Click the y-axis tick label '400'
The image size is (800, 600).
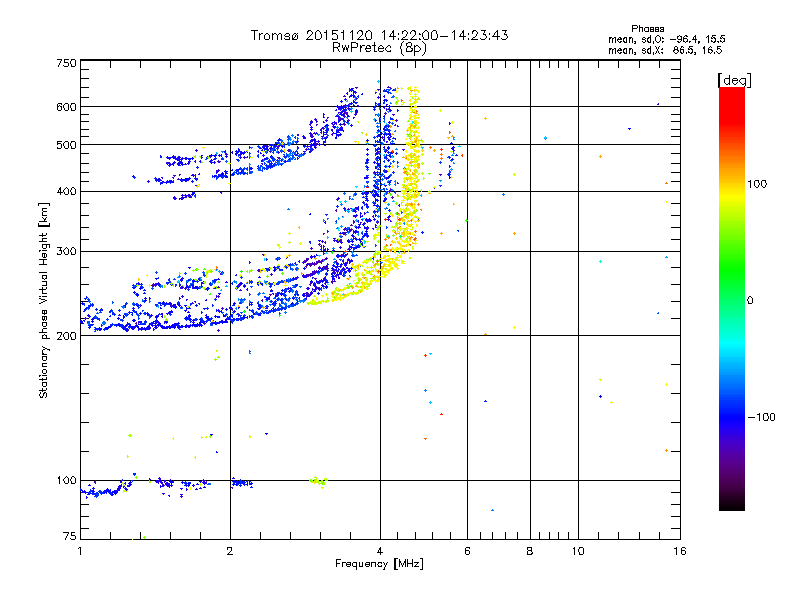66,191
